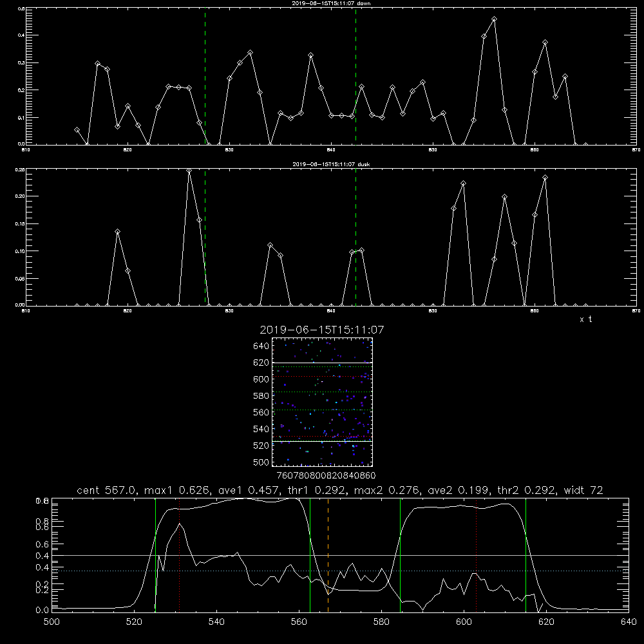Click bottom plot x-axis label "500"
Image resolution: width=644 pixels, height=644 pixels.
point(52,622)
